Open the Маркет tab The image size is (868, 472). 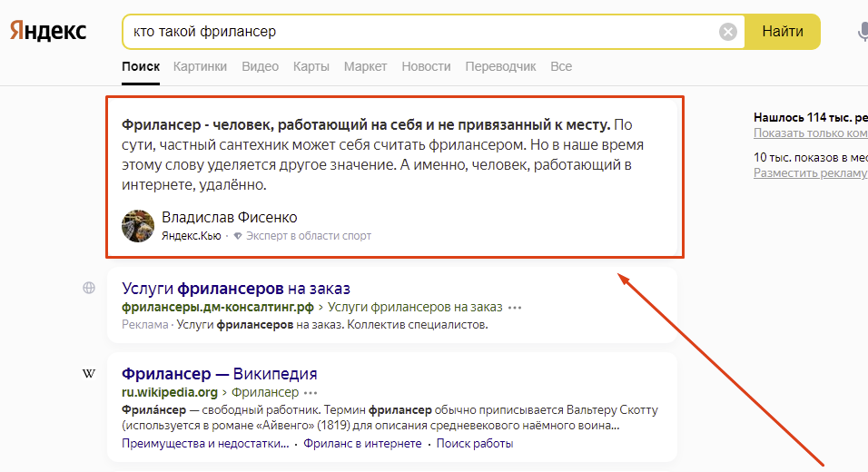pyautogui.click(x=365, y=66)
